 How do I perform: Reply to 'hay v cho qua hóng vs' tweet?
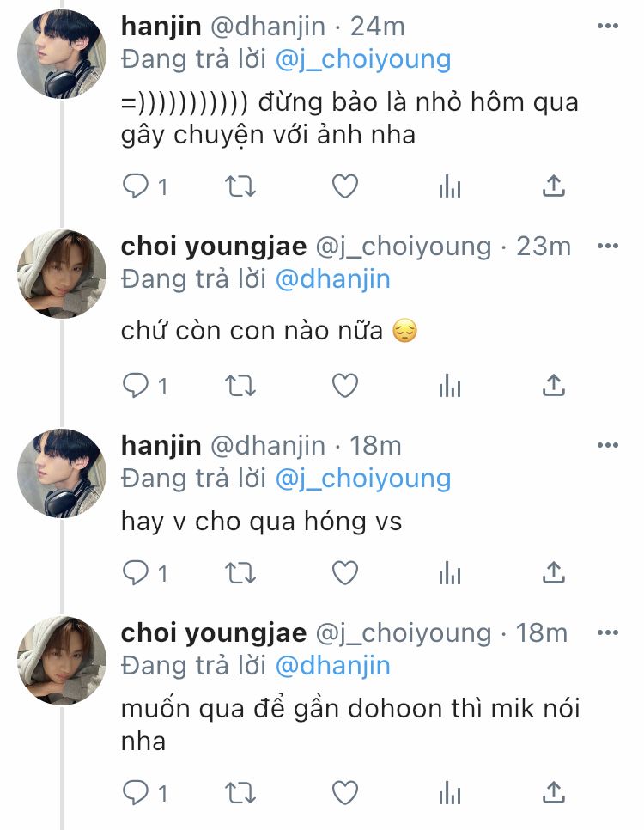136,572
